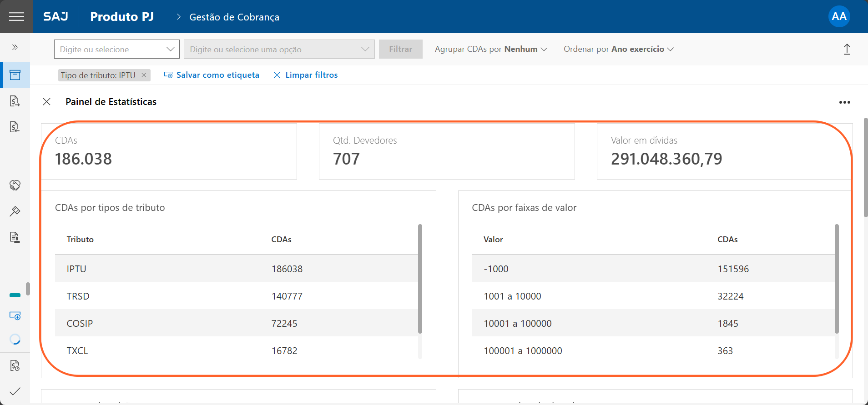
Task: Open the hamburger main menu
Action: point(16,16)
